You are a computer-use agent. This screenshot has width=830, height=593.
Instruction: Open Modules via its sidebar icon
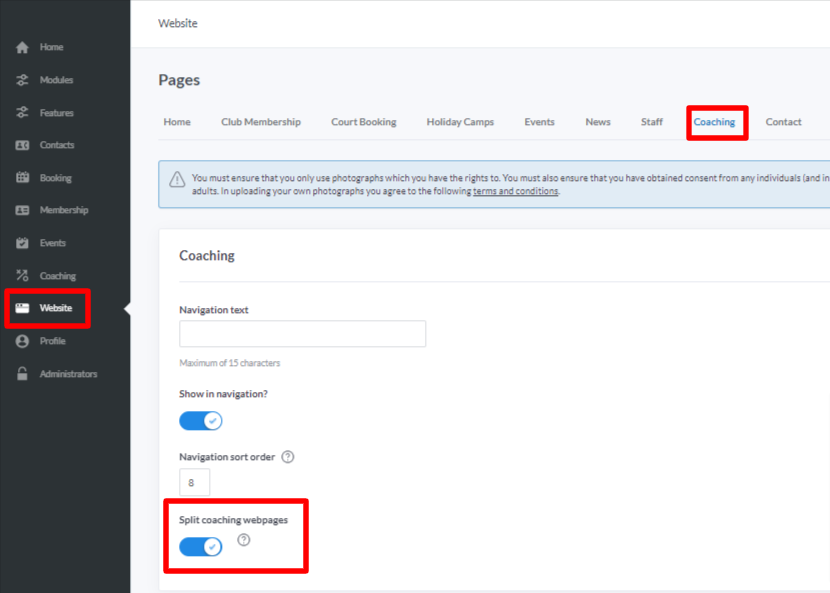point(22,80)
